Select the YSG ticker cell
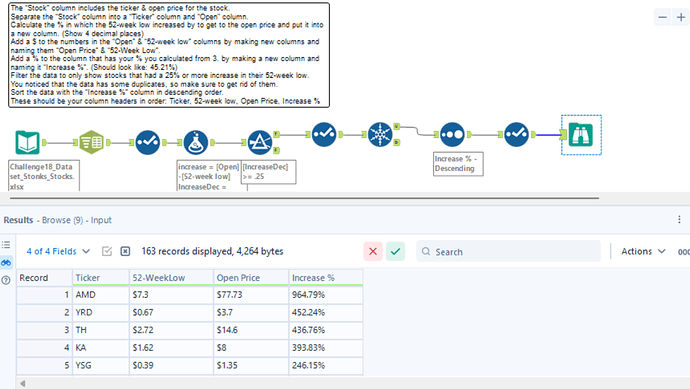690x389 pixels. point(101,365)
